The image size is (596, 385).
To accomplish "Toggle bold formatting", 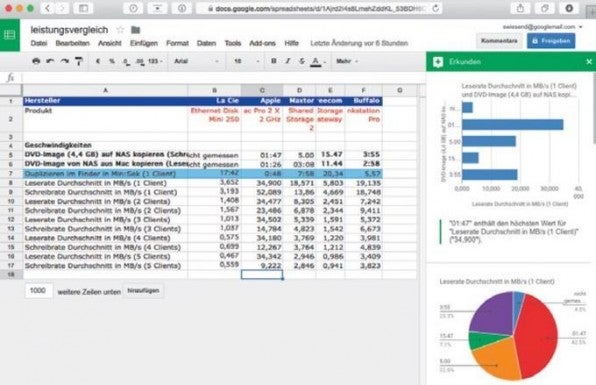I will 273,61.
